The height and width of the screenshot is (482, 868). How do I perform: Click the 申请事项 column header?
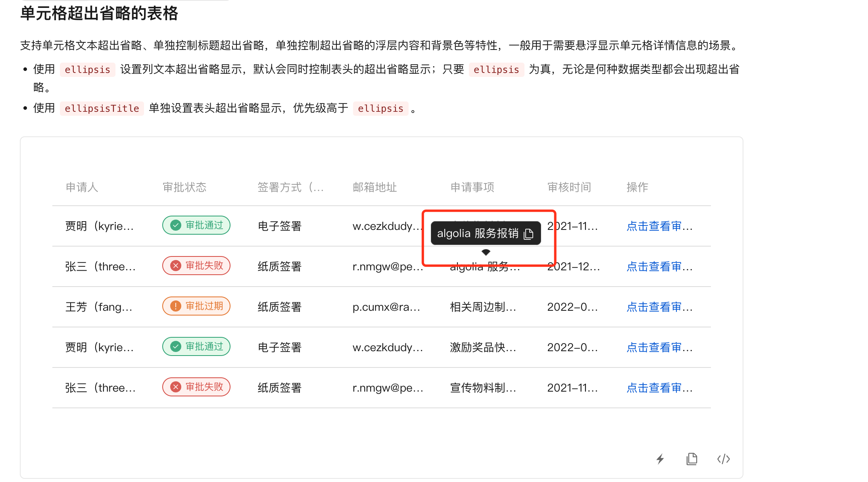click(472, 187)
